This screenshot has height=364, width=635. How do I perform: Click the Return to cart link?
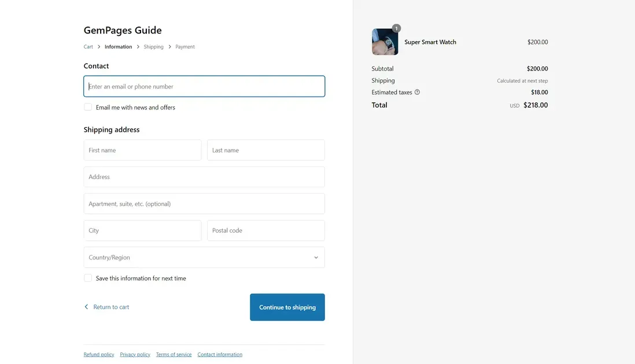(x=113, y=306)
